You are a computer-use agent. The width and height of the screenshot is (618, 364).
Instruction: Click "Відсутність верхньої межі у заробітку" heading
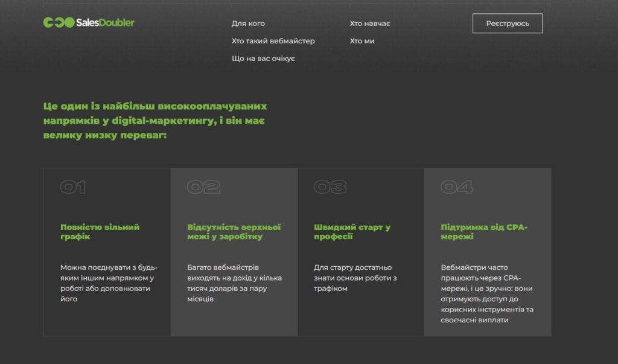pyautogui.click(x=234, y=232)
